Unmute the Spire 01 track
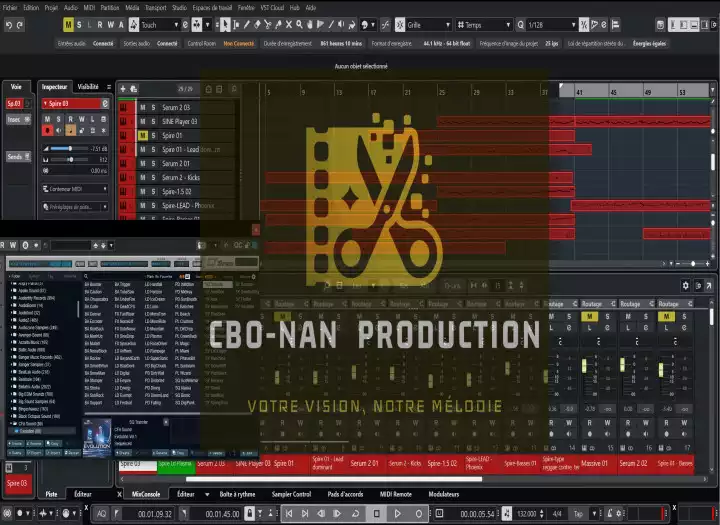Image resolution: width=720 pixels, height=525 pixels. pyautogui.click(x=143, y=135)
